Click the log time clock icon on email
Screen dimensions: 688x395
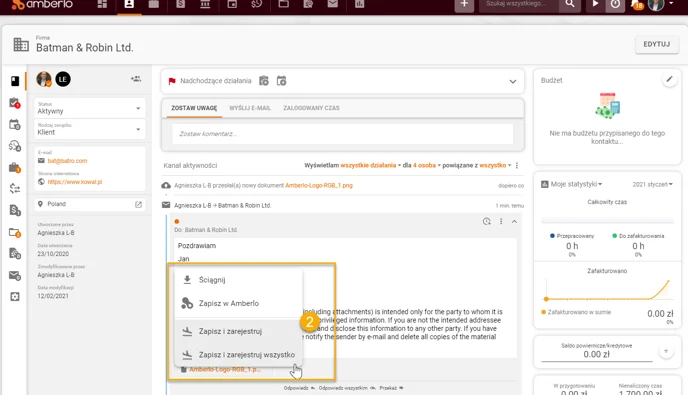[x=487, y=222]
